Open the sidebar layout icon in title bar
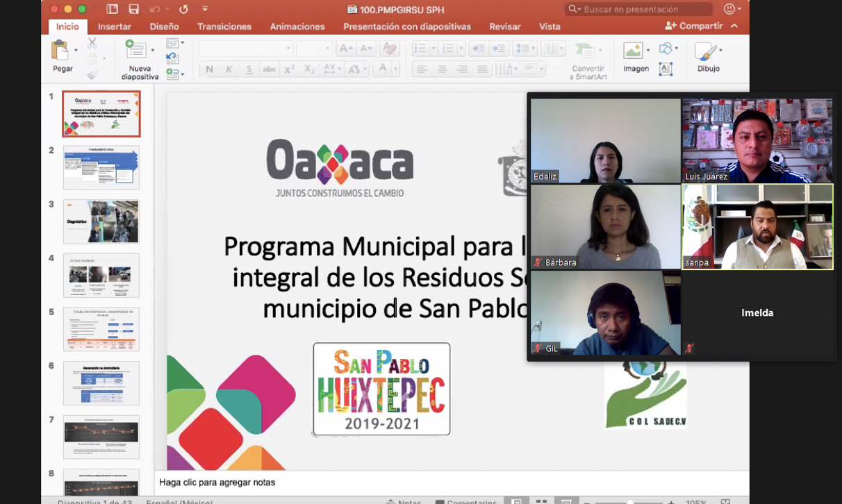Image resolution: width=842 pixels, height=504 pixels. (x=112, y=9)
